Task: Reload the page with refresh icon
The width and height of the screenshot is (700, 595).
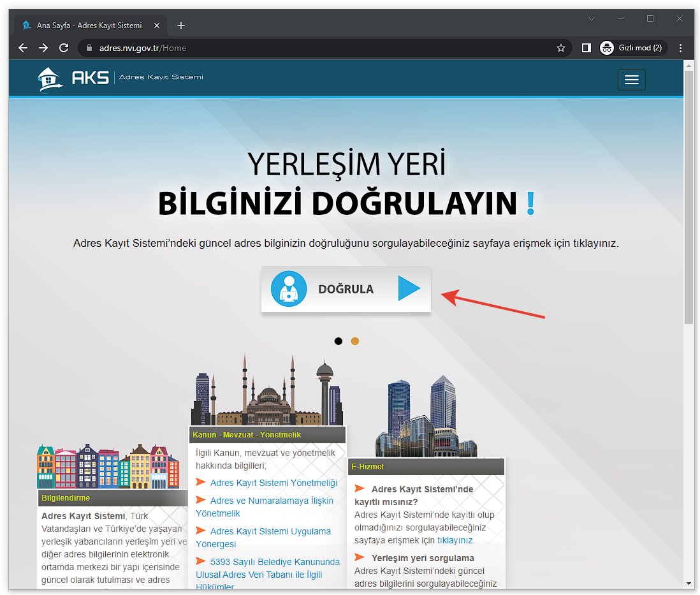Action: 64,48
